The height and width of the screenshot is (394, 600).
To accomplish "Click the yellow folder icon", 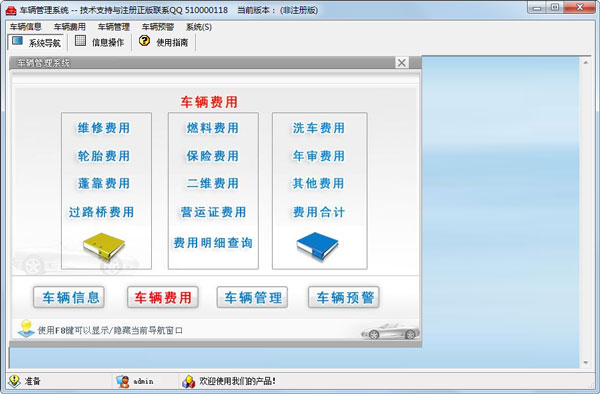I will point(104,246).
